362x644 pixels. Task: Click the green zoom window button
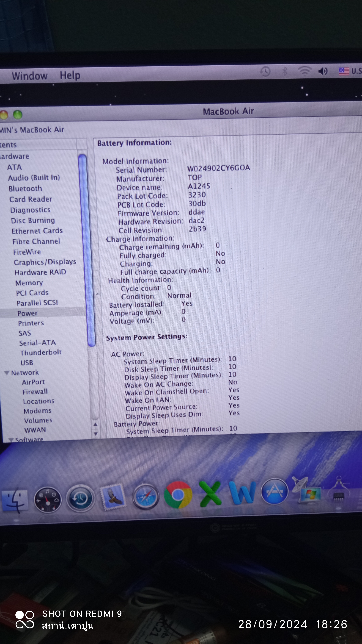tap(17, 115)
